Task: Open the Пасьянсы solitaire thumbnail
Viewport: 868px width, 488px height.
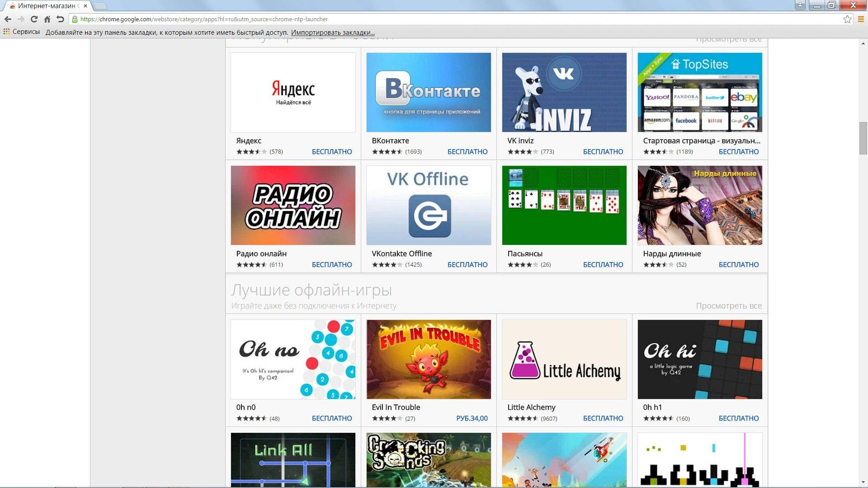Action: tap(564, 205)
